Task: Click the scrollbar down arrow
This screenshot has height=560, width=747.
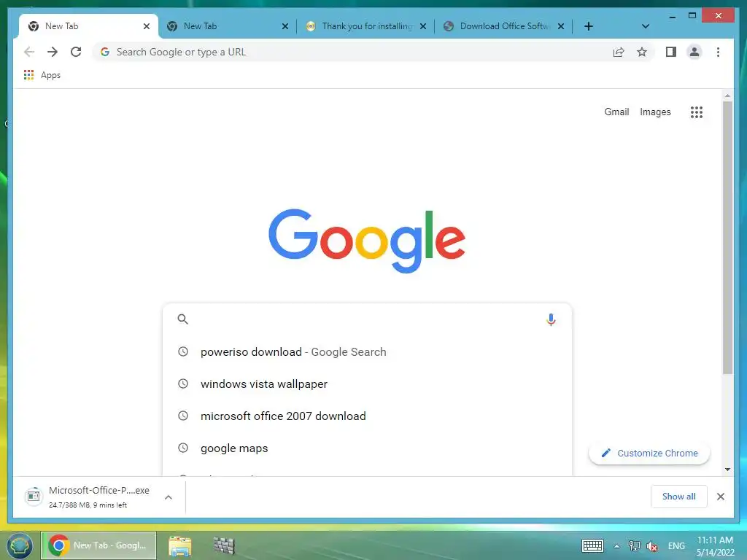Action: [727, 470]
